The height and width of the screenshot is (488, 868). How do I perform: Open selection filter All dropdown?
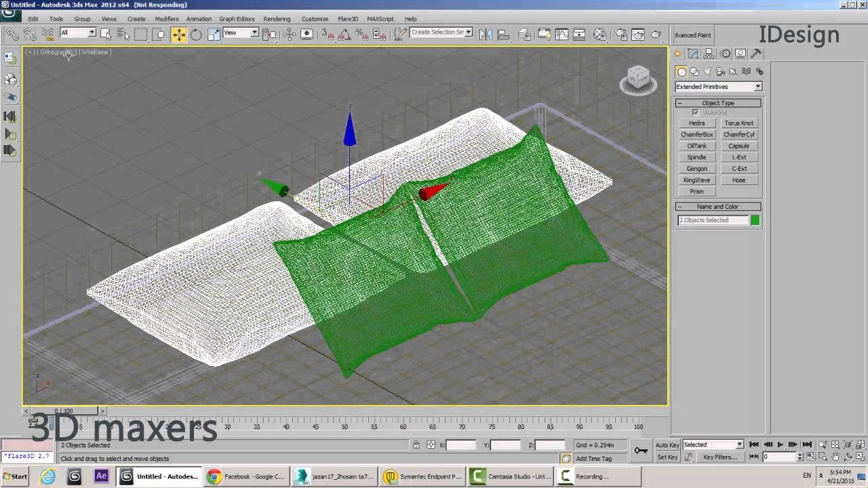(x=78, y=33)
